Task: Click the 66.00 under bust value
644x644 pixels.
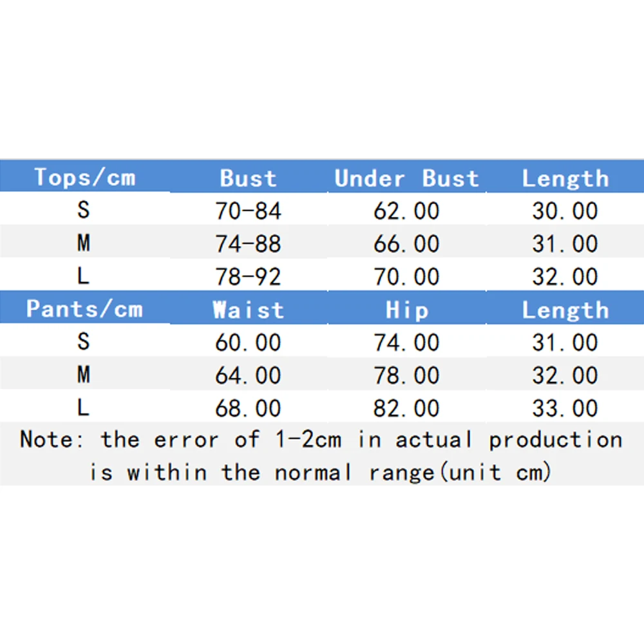Action: point(406,243)
